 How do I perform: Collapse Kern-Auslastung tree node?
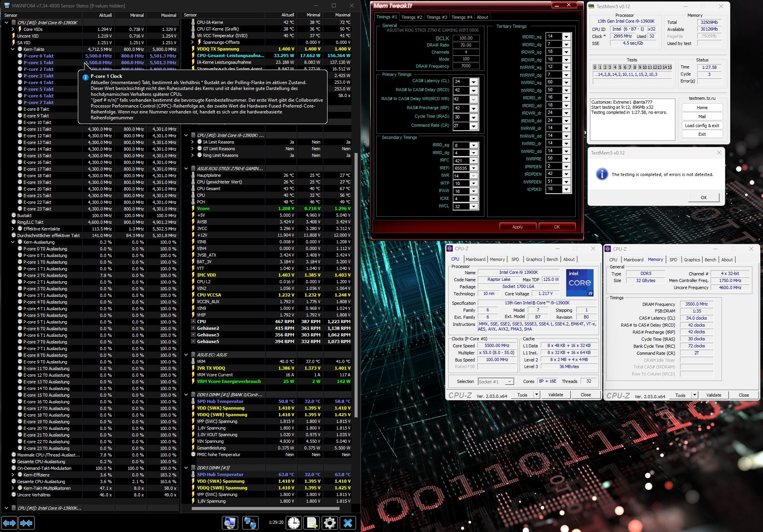tap(13, 242)
